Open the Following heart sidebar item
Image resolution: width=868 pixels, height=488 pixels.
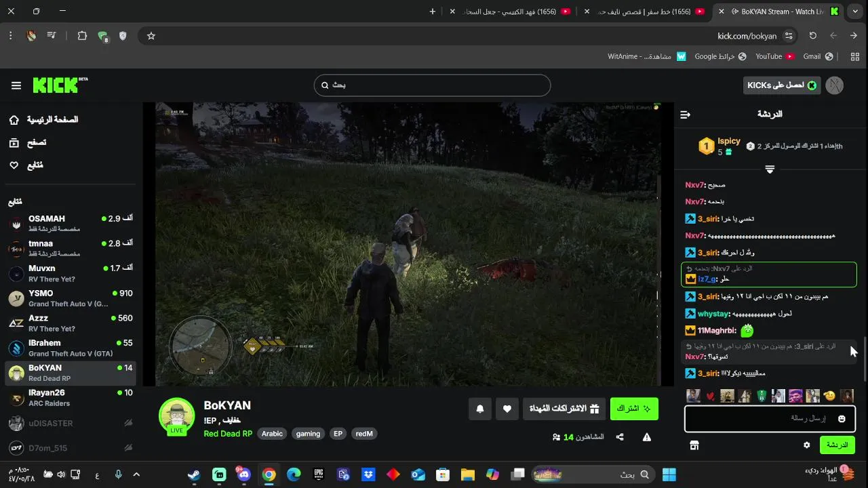point(26,165)
